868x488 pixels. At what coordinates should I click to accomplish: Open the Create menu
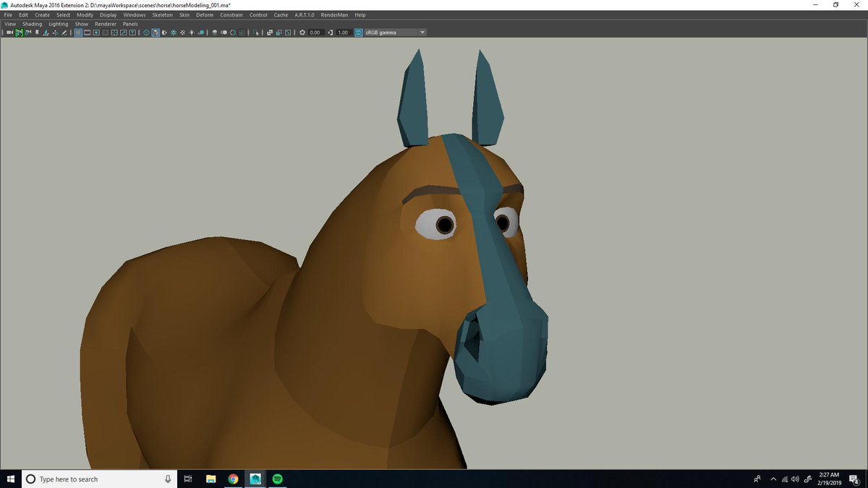click(x=43, y=14)
